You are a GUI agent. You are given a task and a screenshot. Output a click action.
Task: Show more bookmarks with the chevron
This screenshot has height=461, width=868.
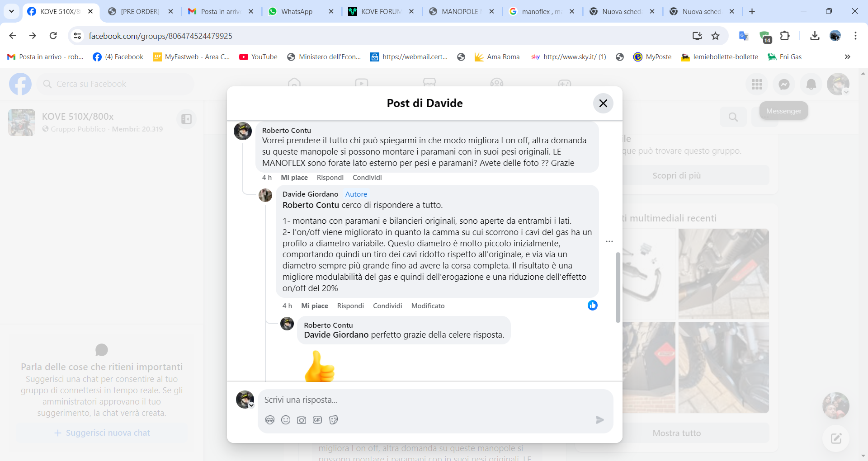847,57
